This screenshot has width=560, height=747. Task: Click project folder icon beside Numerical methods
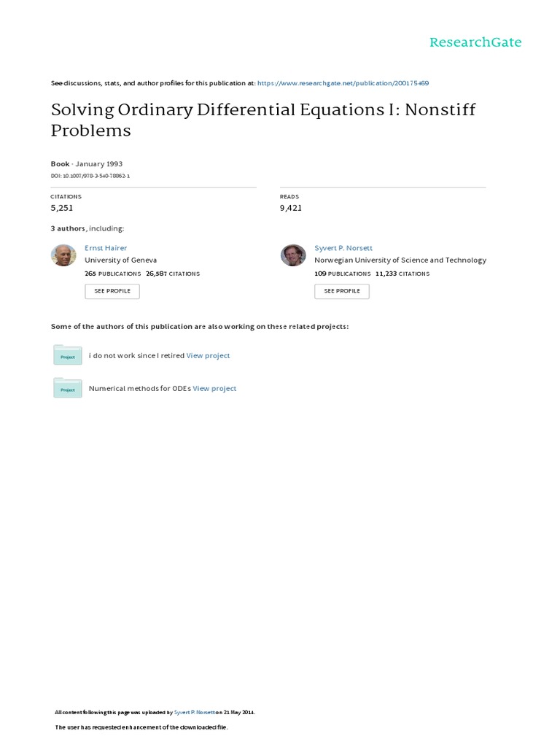pos(68,387)
